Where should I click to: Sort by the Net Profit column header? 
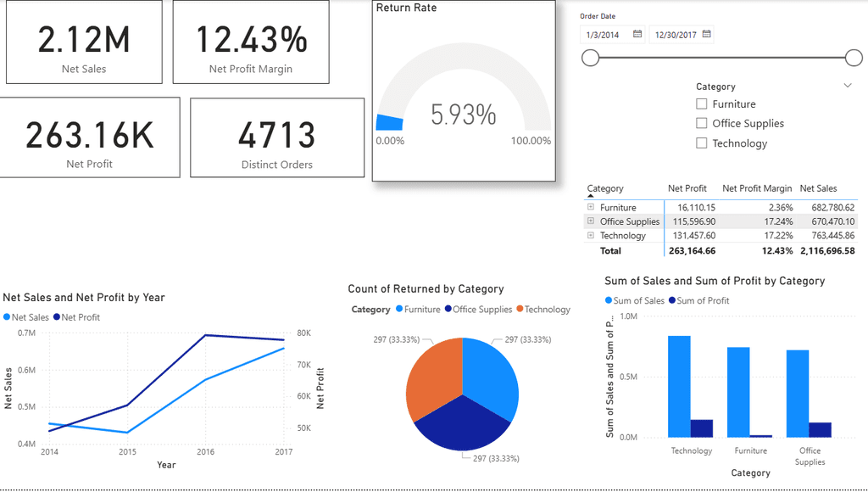tap(687, 188)
